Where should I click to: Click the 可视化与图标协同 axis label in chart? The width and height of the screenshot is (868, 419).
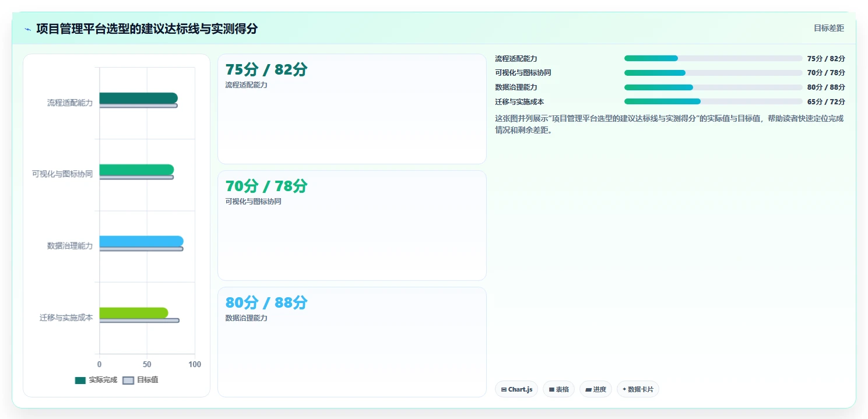(62, 174)
